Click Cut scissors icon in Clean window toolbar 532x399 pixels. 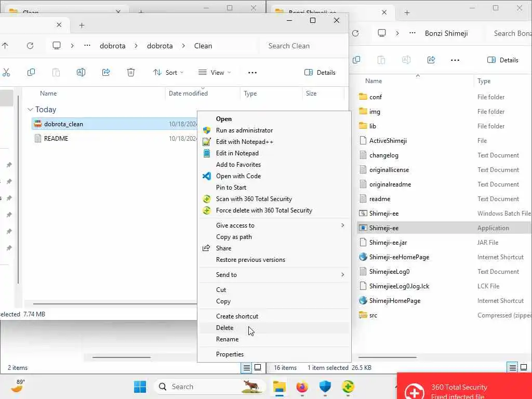[x=6, y=72]
